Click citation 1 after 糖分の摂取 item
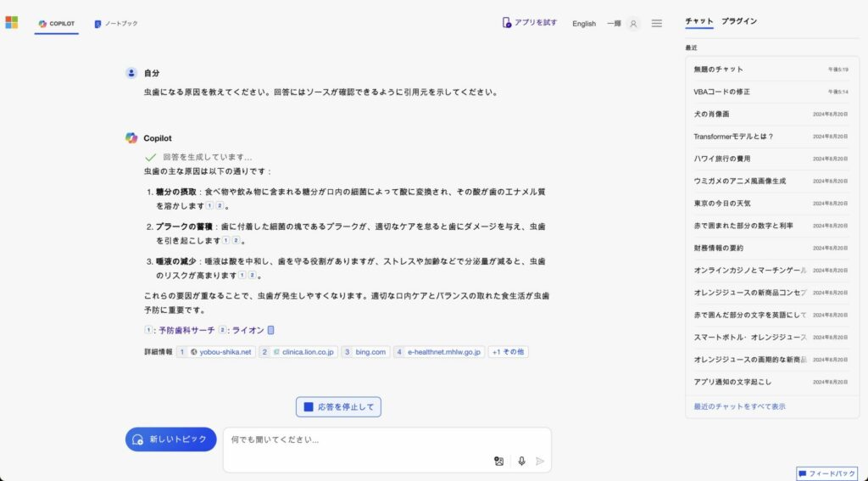The image size is (868, 481). [x=210, y=205]
